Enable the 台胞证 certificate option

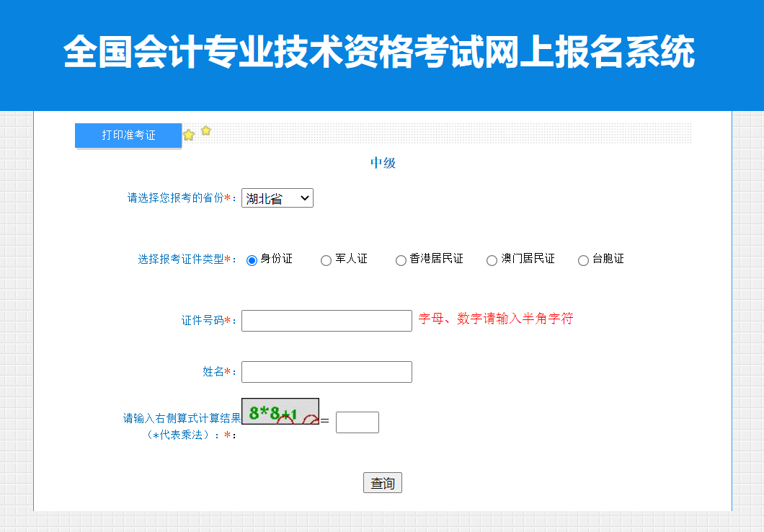point(583,260)
